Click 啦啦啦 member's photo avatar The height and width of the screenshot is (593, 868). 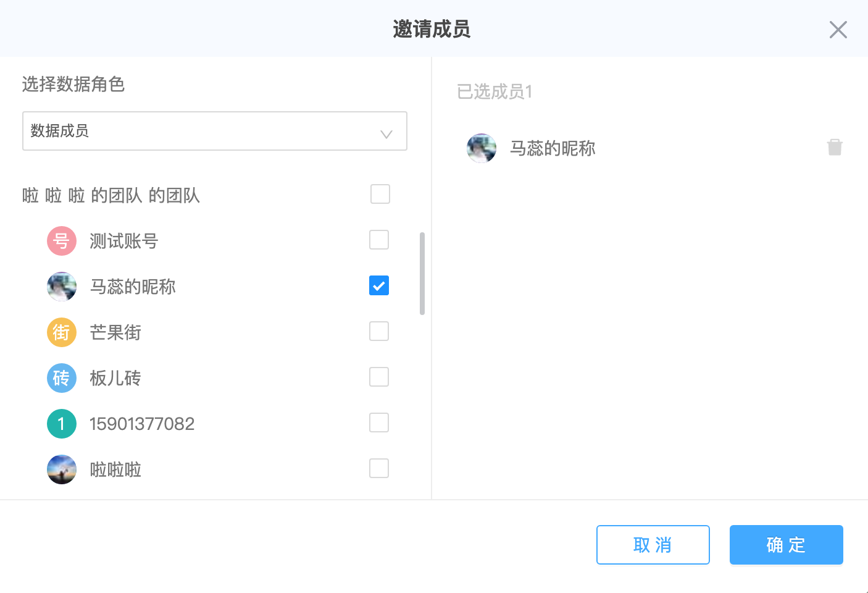click(62, 469)
